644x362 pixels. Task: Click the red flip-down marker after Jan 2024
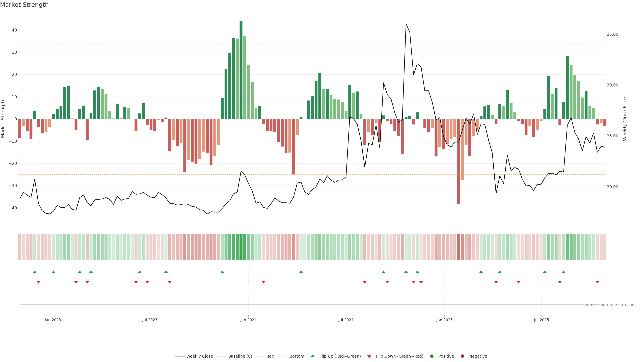(263, 282)
